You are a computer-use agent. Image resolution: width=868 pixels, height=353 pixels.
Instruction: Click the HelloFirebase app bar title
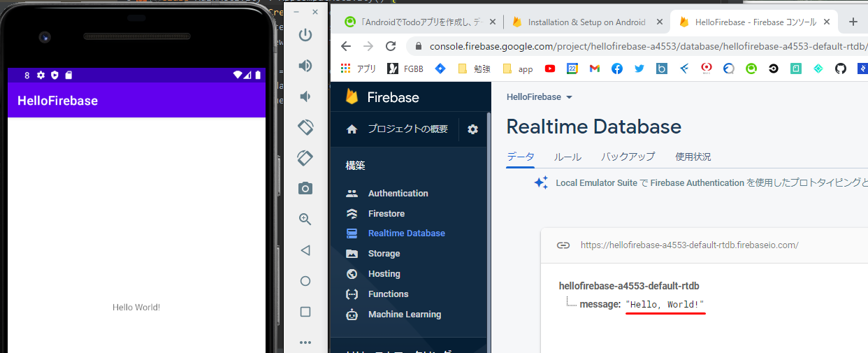pyautogui.click(x=57, y=101)
